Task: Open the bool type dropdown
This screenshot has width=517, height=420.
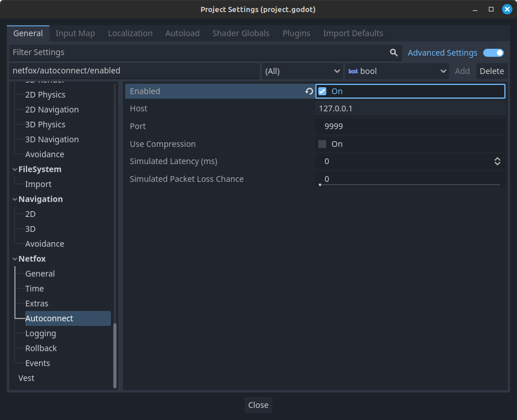Action: (x=444, y=71)
